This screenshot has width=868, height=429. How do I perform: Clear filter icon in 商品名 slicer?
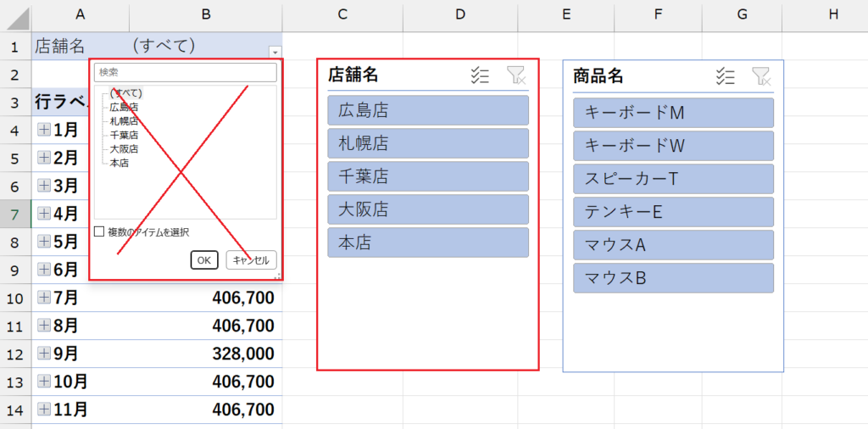pyautogui.click(x=760, y=76)
